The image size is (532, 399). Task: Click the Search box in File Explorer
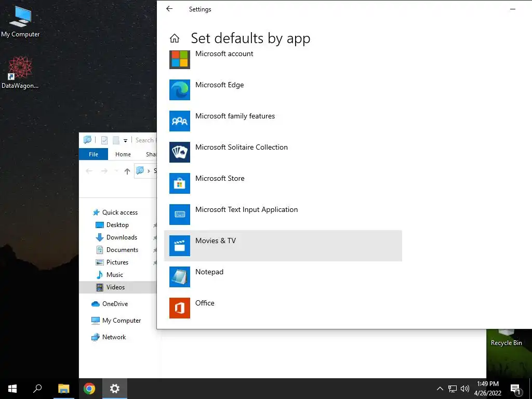click(x=146, y=140)
